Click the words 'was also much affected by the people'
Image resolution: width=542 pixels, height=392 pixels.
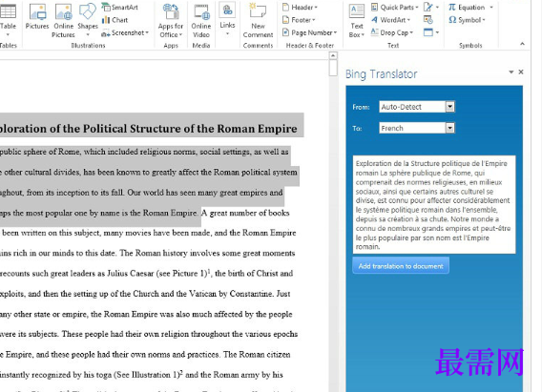[225, 314]
